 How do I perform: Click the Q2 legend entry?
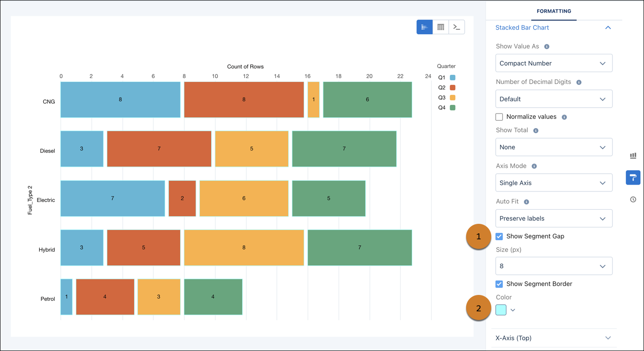(447, 88)
